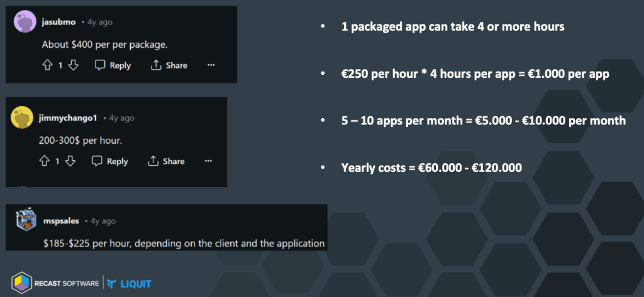Click jasubmo's purple avatar

coord(25,22)
